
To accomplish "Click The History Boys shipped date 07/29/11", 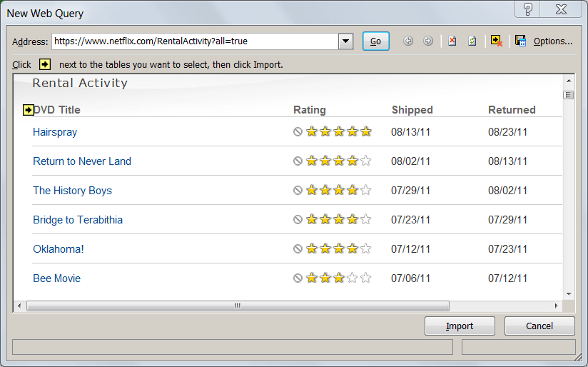I will click(x=410, y=191).
